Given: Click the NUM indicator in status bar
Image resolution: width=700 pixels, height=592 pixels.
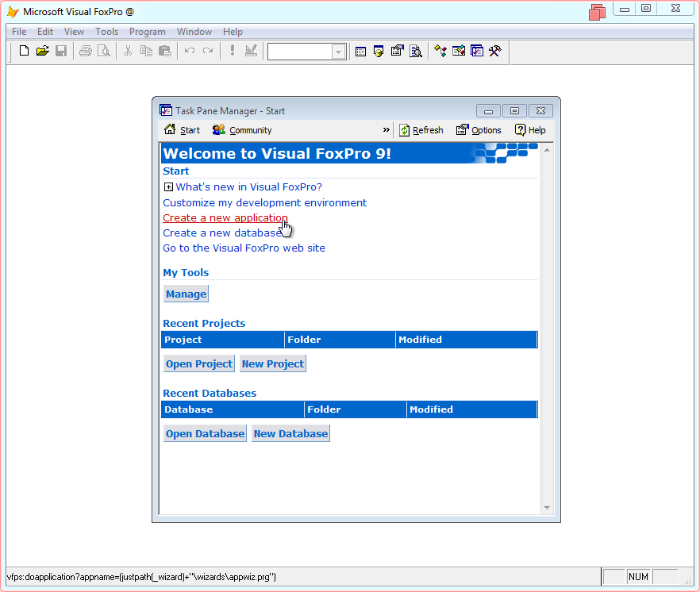Looking at the screenshot, I should click(x=638, y=577).
